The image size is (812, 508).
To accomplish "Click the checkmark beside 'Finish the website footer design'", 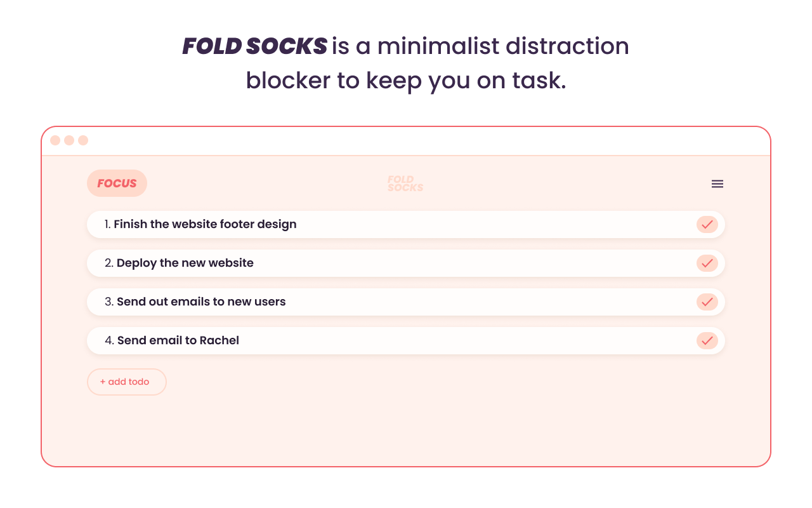I will tap(707, 224).
